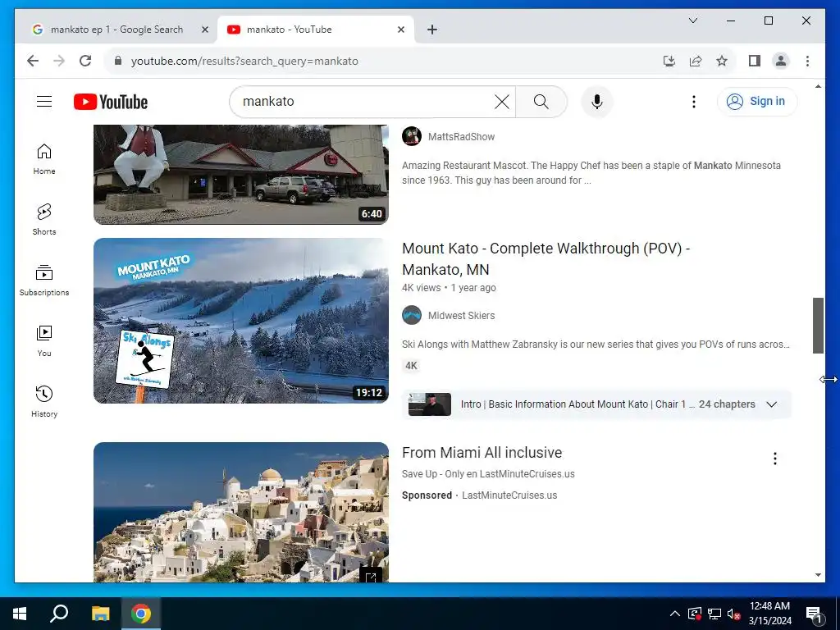
Task: Open tab search dropdown chevron
Action: [x=692, y=21]
